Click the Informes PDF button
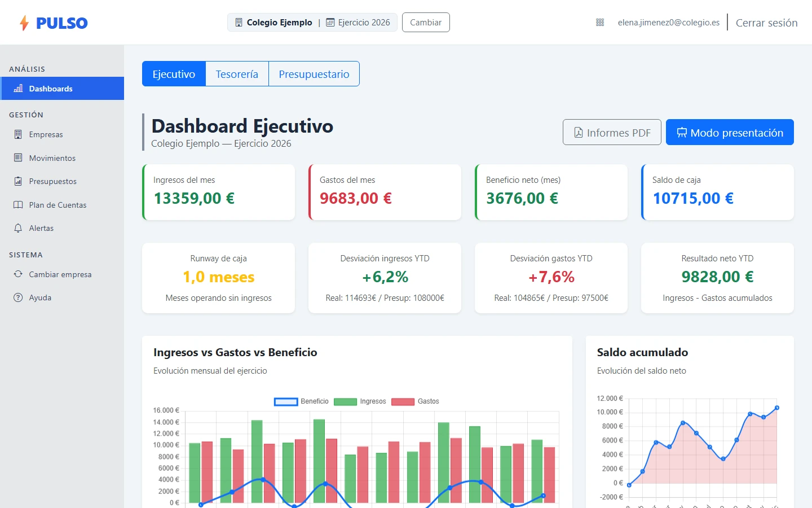The height and width of the screenshot is (508, 812). [612, 133]
